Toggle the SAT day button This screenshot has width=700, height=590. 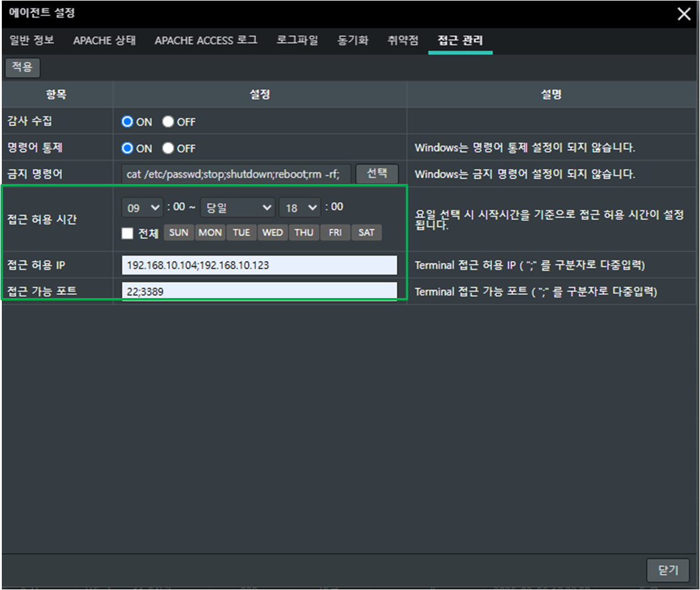366,232
